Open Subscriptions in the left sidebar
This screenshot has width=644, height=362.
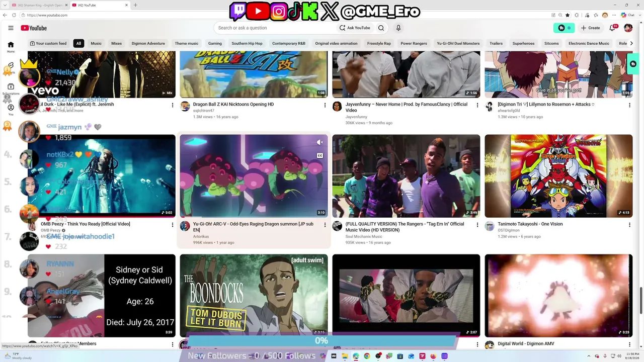(11, 89)
